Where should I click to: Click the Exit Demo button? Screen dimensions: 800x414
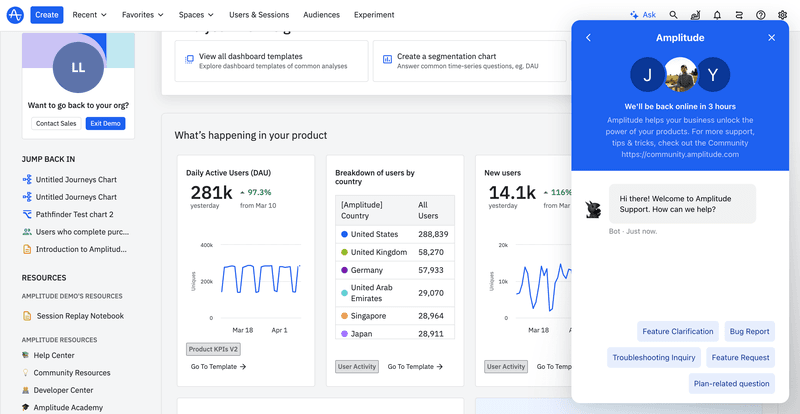106,123
